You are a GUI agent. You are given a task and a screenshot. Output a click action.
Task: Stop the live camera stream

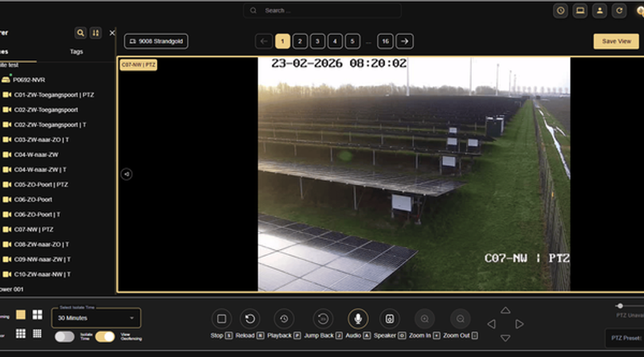(221, 318)
